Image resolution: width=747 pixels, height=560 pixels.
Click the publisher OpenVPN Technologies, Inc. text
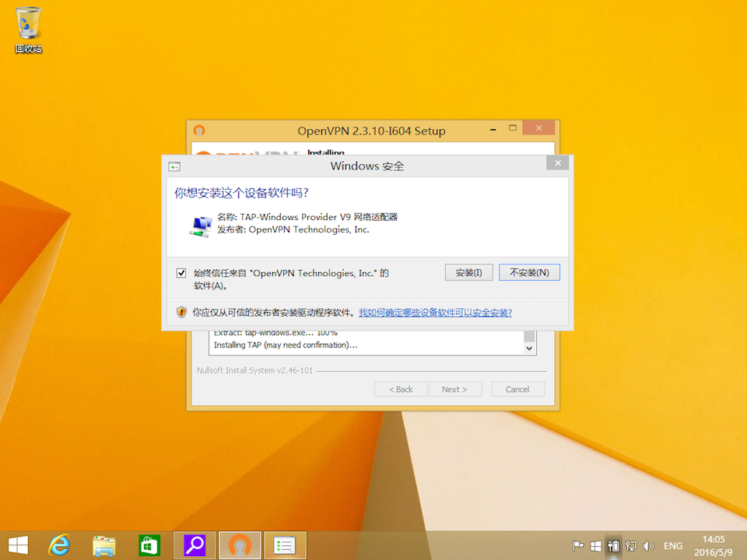coord(293,229)
